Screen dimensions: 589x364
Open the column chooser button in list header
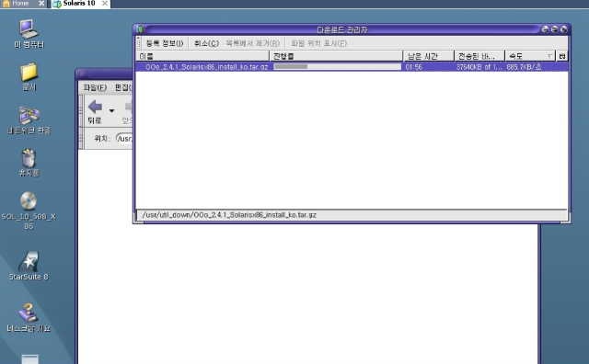562,56
